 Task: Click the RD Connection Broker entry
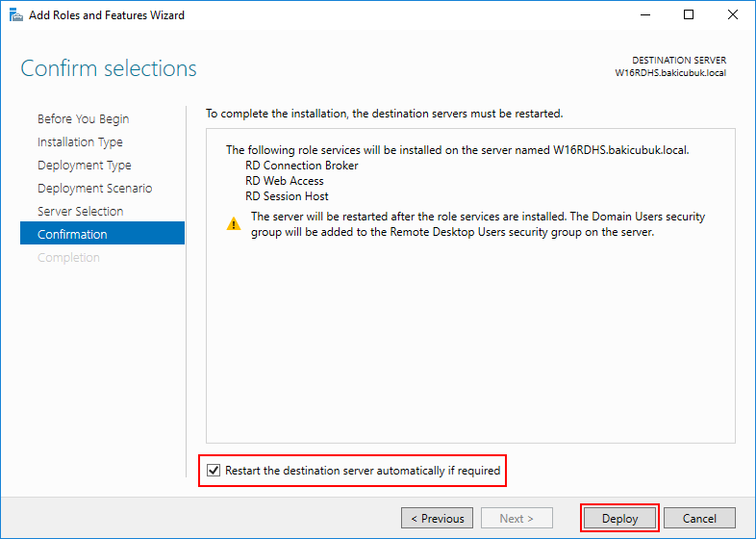pyautogui.click(x=301, y=166)
